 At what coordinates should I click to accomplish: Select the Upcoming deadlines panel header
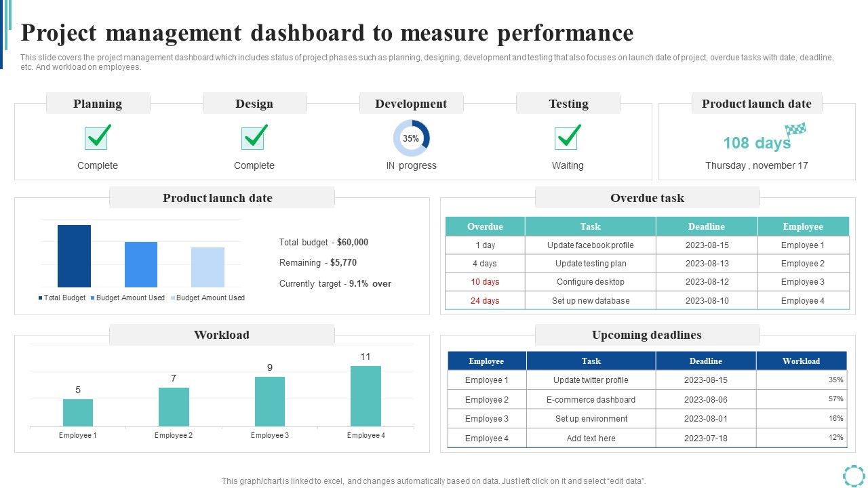647,335
